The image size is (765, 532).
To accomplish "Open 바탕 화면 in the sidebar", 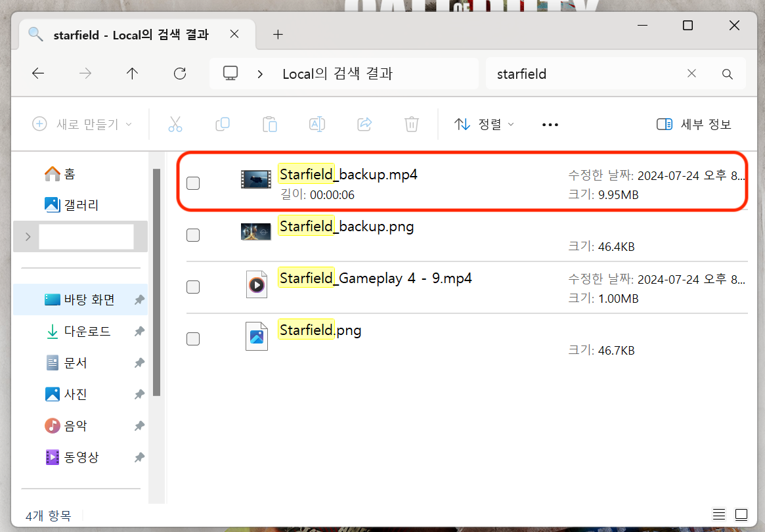I will point(81,299).
